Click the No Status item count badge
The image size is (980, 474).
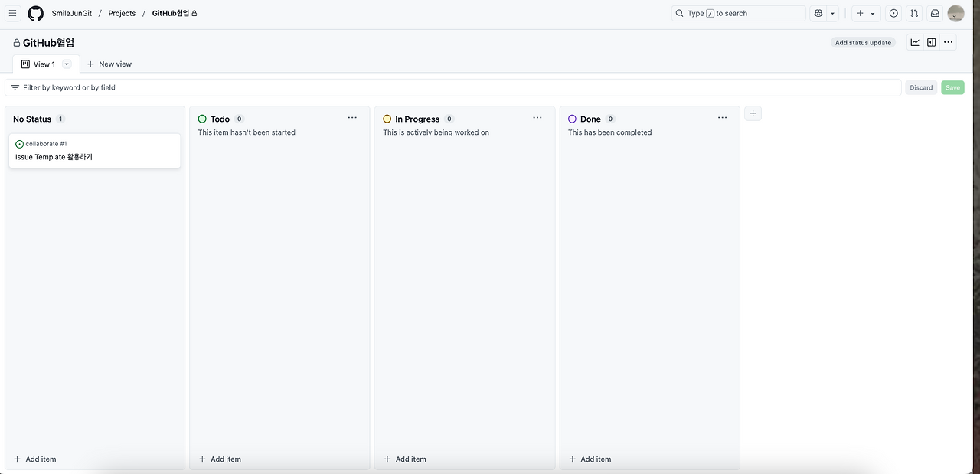60,119
